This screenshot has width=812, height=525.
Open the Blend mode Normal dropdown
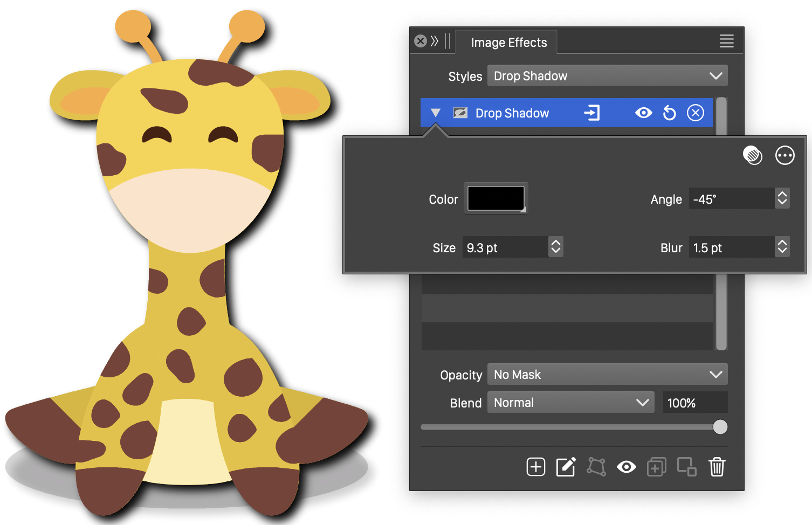[570, 403]
